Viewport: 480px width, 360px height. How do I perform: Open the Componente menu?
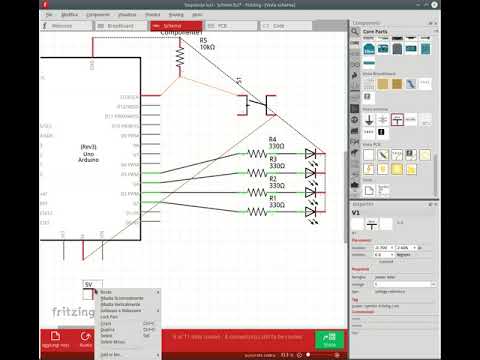98,15
